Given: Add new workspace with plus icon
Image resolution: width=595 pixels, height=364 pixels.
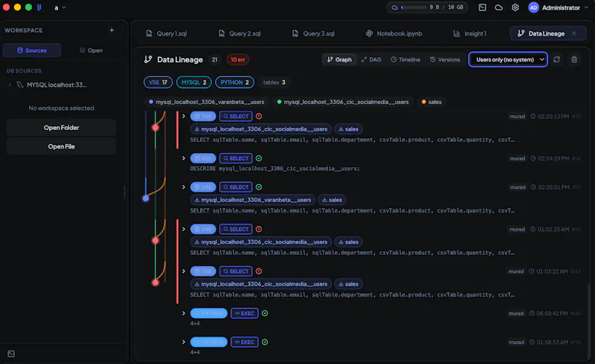Looking at the screenshot, I should 112,30.
